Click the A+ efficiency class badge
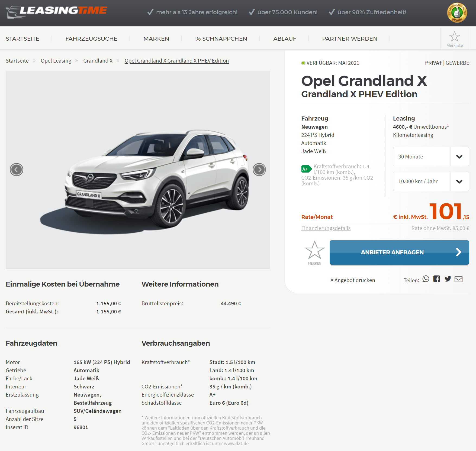The image size is (476, 451). tap(307, 169)
